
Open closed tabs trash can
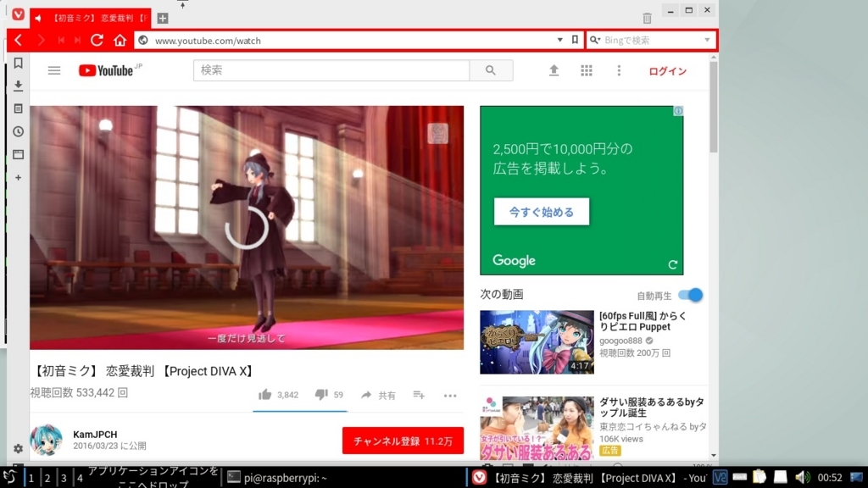(x=647, y=19)
